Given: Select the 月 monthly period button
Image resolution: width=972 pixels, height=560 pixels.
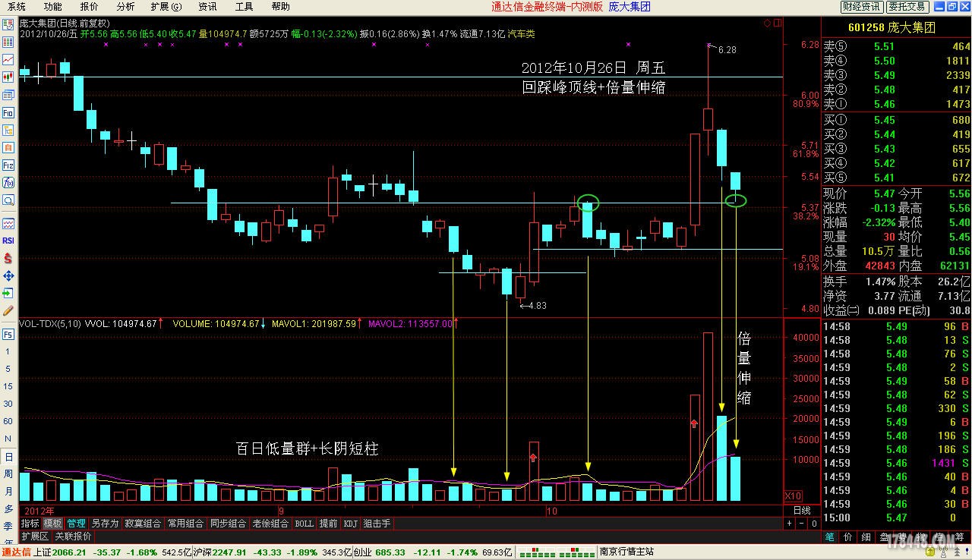Looking at the screenshot, I should click(8, 492).
